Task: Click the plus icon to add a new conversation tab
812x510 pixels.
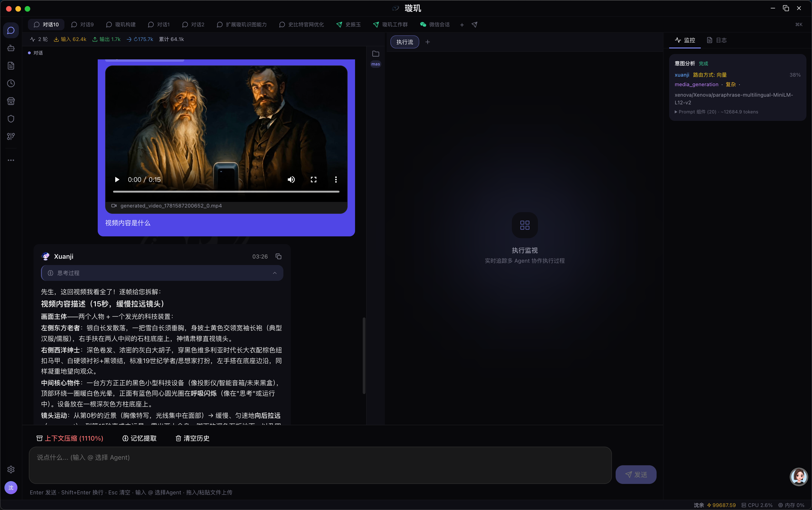Action: (x=462, y=25)
